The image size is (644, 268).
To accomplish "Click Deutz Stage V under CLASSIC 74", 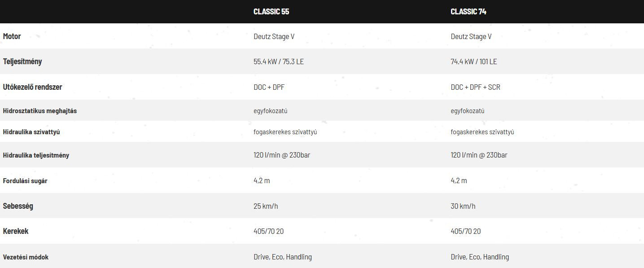I will click(x=471, y=36).
